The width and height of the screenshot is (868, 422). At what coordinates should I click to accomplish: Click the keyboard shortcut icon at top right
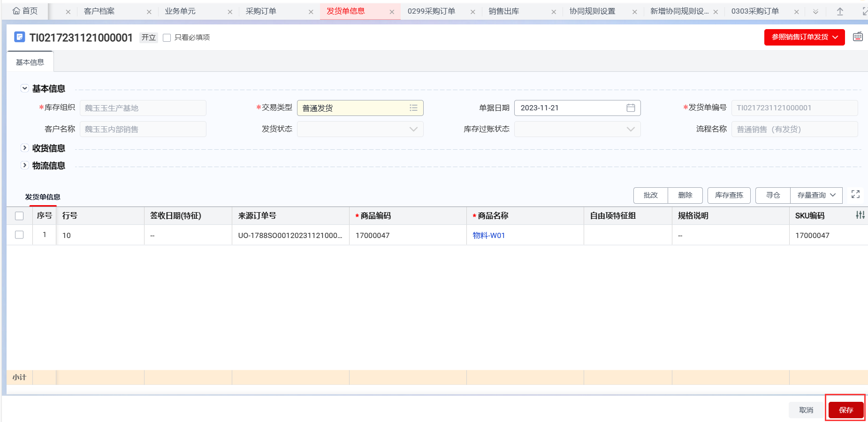coord(858,37)
